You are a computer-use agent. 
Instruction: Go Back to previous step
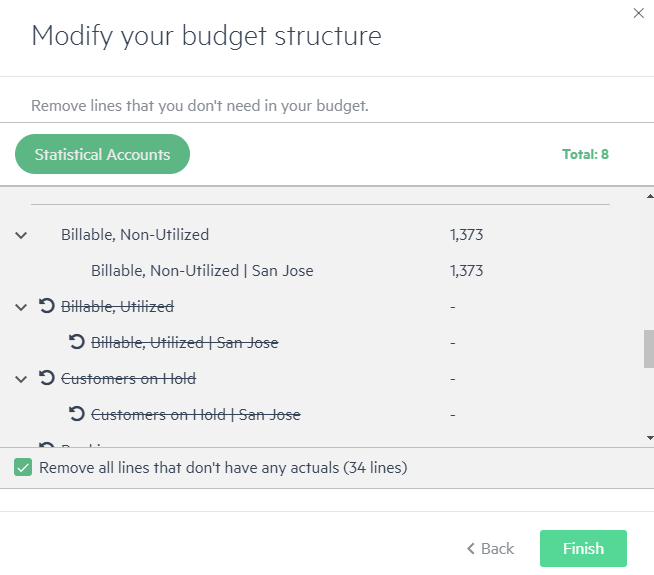pos(490,548)
